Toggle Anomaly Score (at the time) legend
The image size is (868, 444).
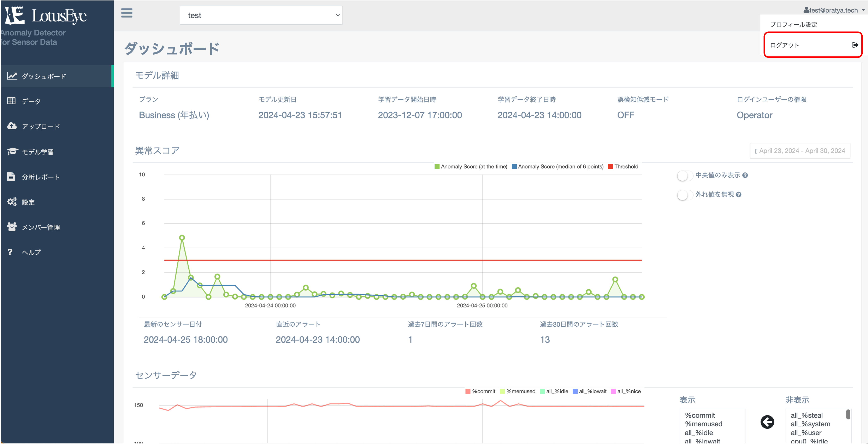tap(471, 166)
